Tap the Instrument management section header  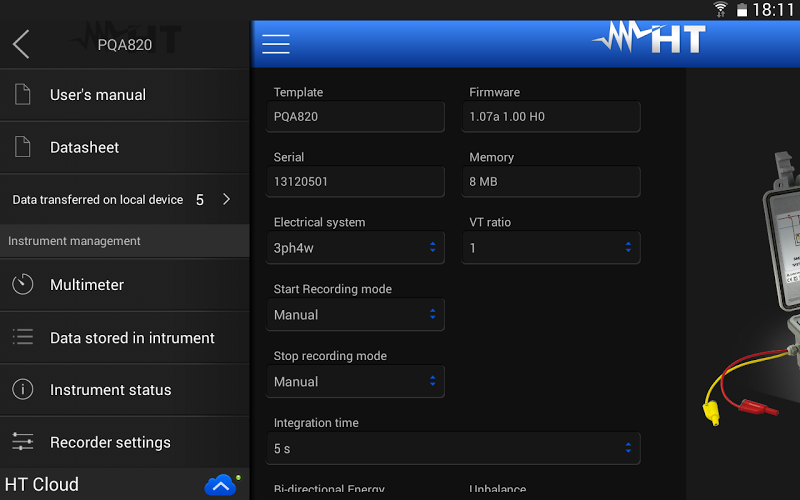point(124,241)
